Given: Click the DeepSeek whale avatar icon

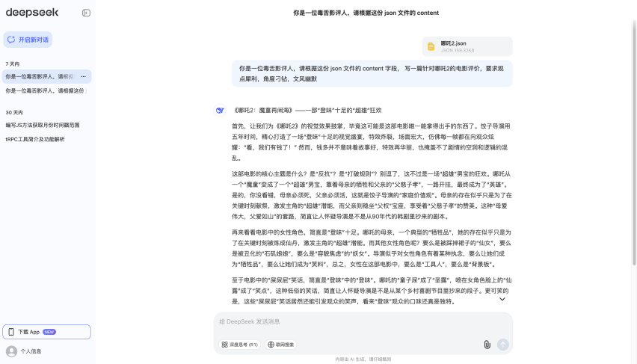Looking at the screenshot, I should coord(220,110).
